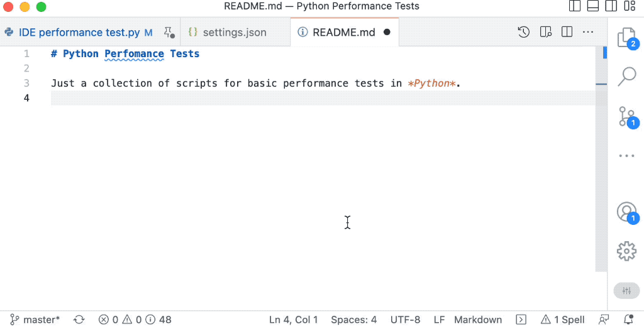Place cursor on empty line 4
The height and width of the screenshot is (326, 644).
[323, 98]
